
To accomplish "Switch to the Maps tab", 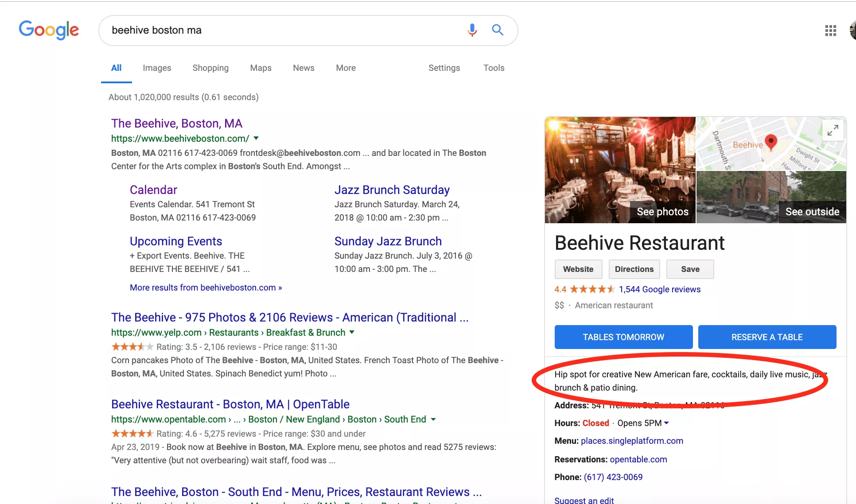I will 261,68.
